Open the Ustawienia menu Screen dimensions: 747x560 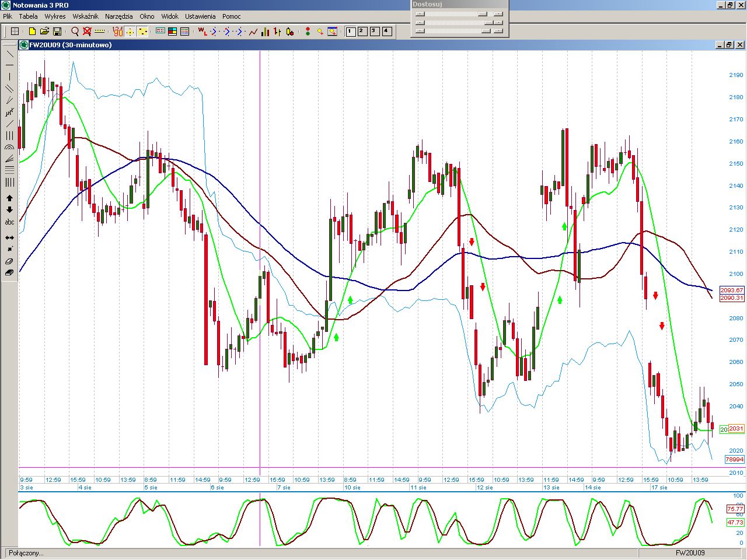[x=200, y=16]
